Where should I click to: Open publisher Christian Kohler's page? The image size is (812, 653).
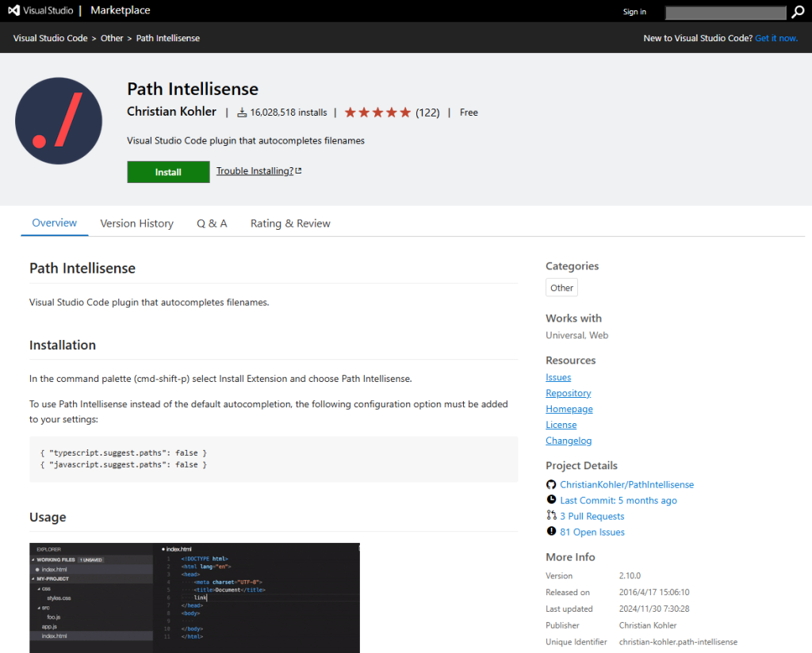click(x=171, y=112)
